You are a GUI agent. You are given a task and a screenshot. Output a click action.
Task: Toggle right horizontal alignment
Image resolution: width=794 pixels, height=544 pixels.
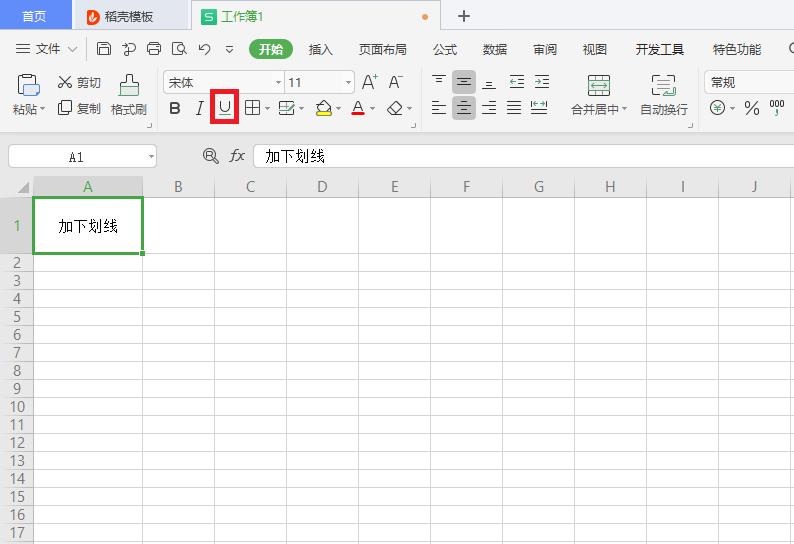point(489,107)
